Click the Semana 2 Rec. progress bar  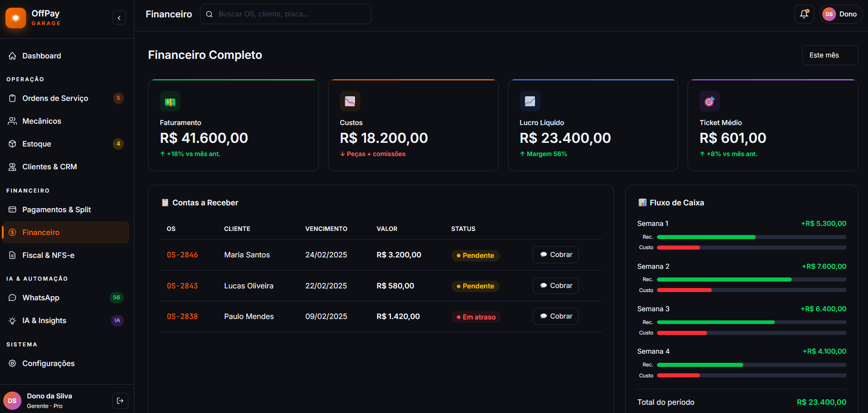tap(751, 279)
